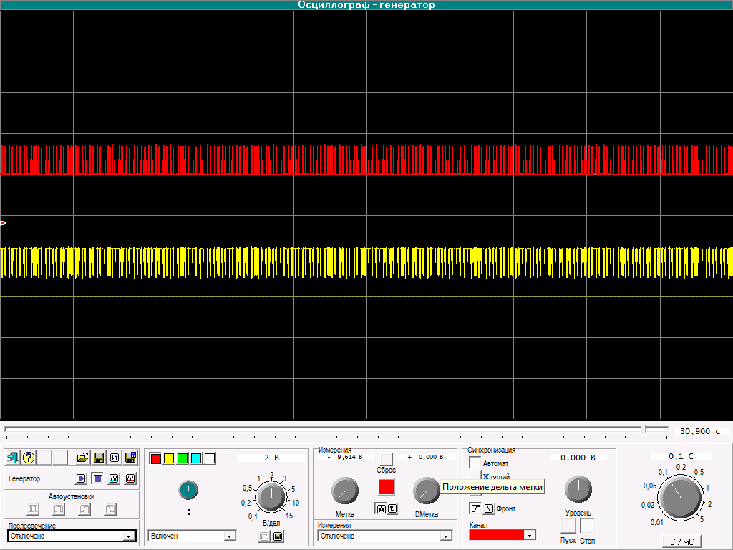Viewport: 733px width, 550px height.
Task: Click the exit door icon in toolbar
Action: (13, 457)
